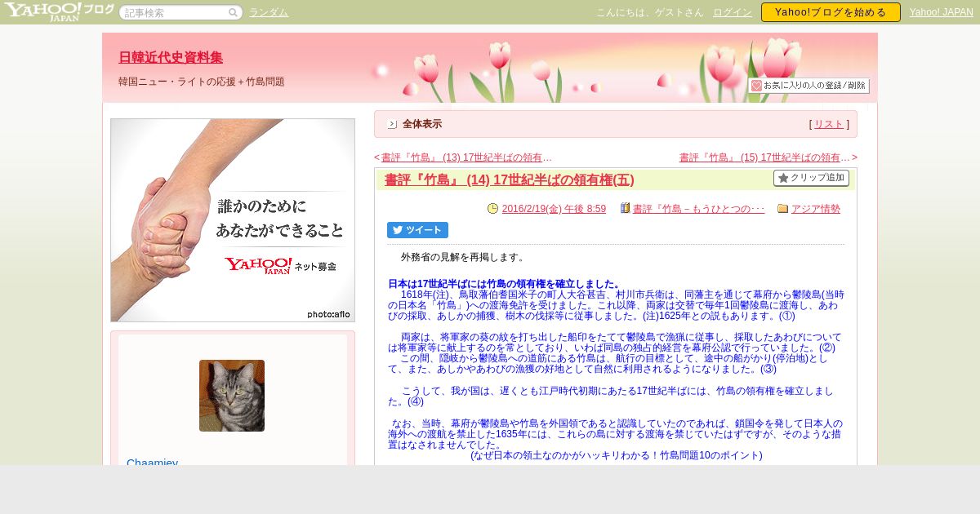The height and width of the screenshot is (514, 980).
Task: Click 全体表示 heading text
Action: tap(422, 124)
